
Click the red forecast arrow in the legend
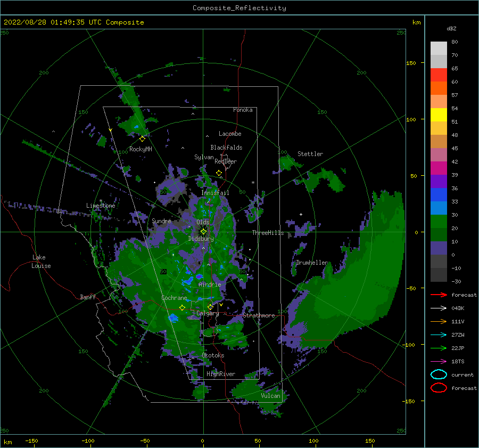click(x=439, y=295)
